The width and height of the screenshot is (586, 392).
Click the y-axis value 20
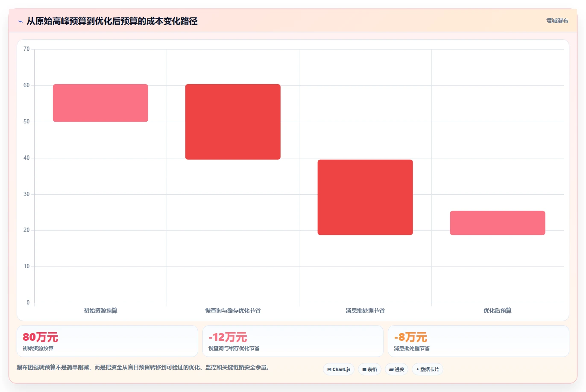[x=26, y=230]
